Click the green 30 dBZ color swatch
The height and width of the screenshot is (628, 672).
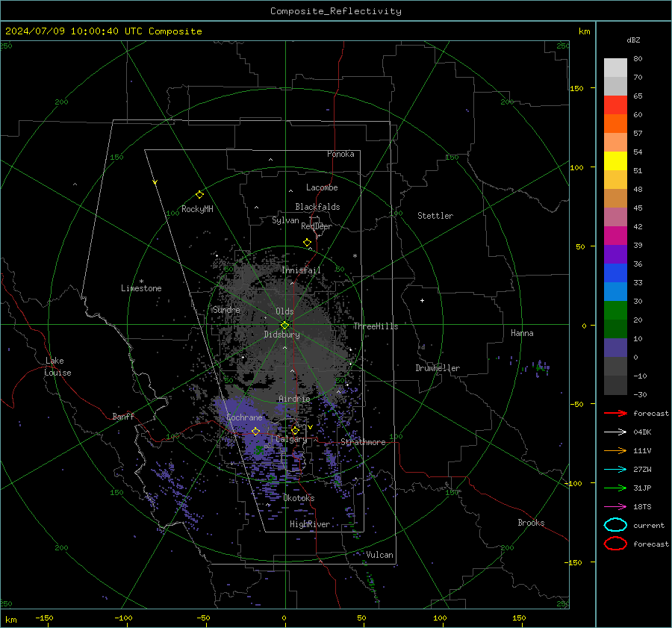click(x=615, y=310)
